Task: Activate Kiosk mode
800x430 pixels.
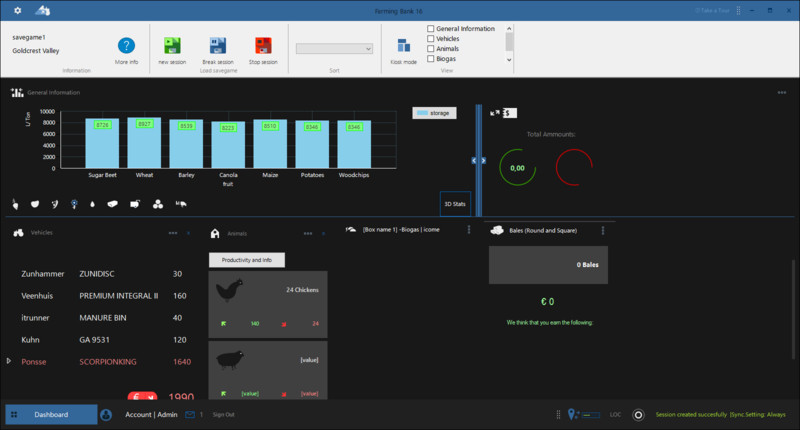Action: click(x=403, y=45)
